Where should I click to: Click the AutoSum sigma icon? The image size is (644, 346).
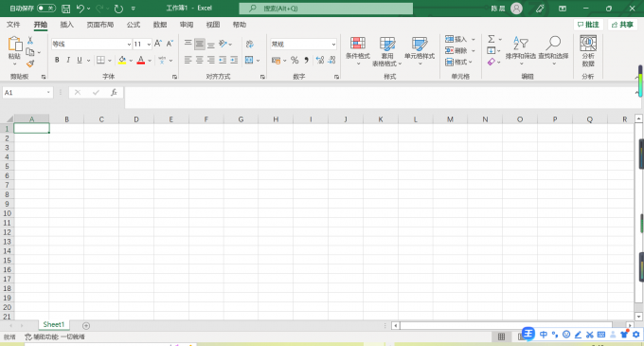point(492,39)
